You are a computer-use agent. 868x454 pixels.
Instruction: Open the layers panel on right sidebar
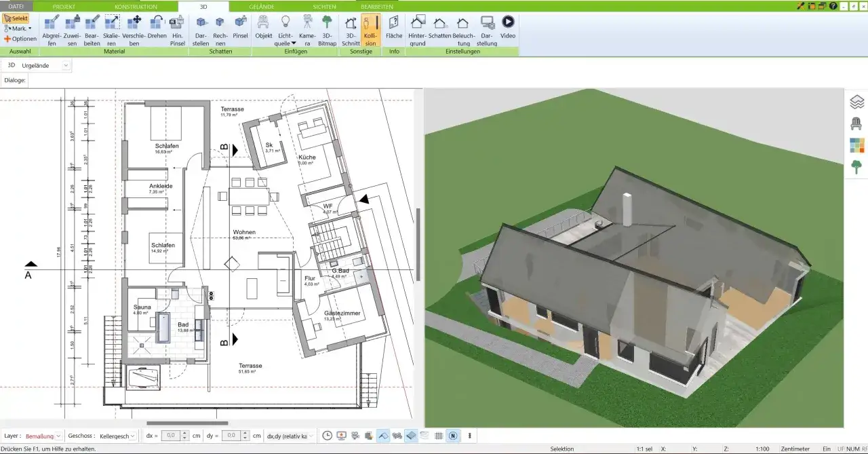857,102
